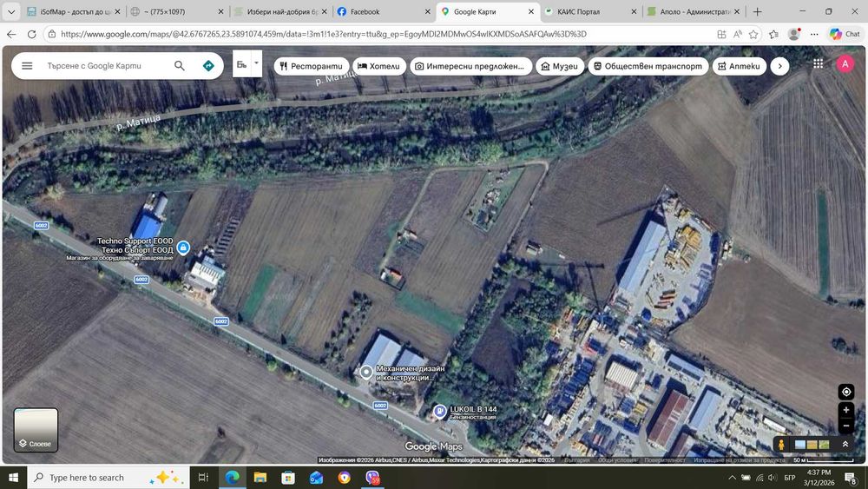Zoom out the map with minus button
The width and height of the screenshot is (868, 489).
click(x=846, y=426)
